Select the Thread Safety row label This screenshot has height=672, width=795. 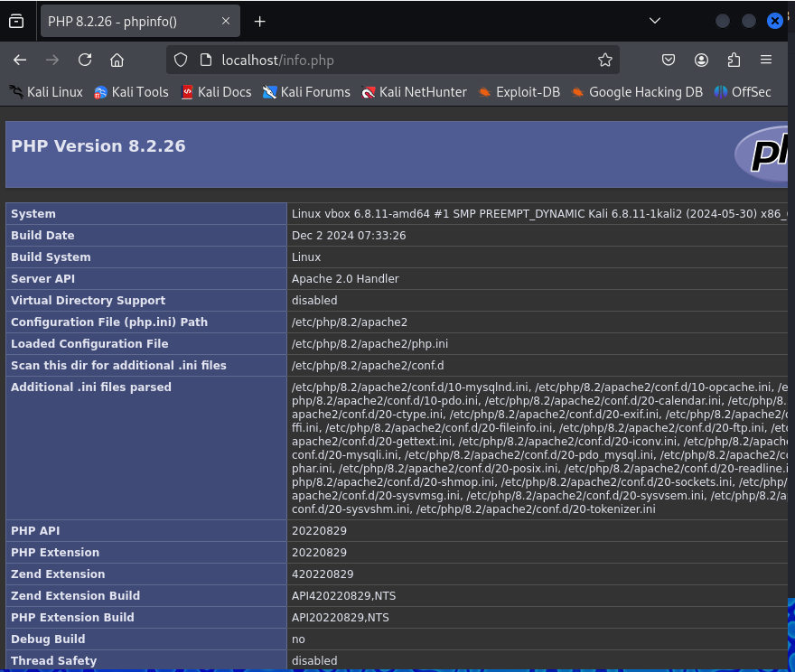(53, 661)
